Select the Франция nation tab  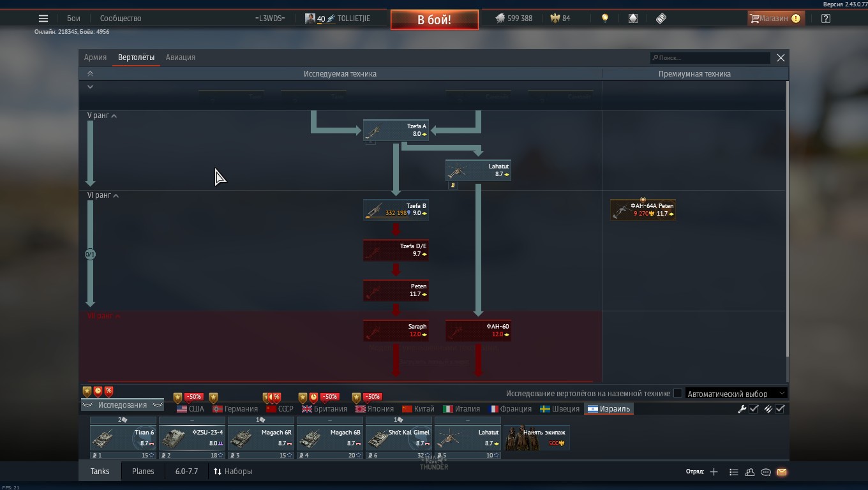tap(510, 409)
